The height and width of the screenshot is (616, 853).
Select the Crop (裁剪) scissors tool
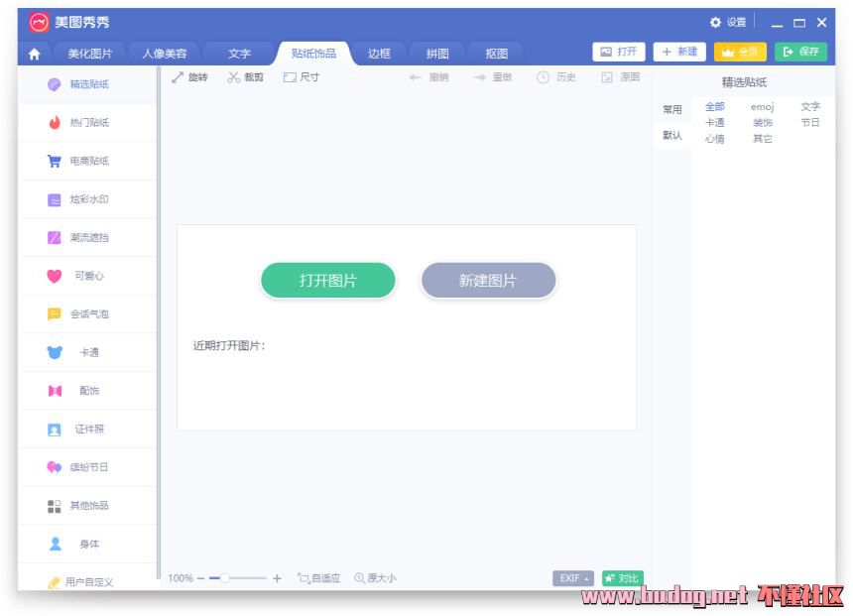point(245,77)
